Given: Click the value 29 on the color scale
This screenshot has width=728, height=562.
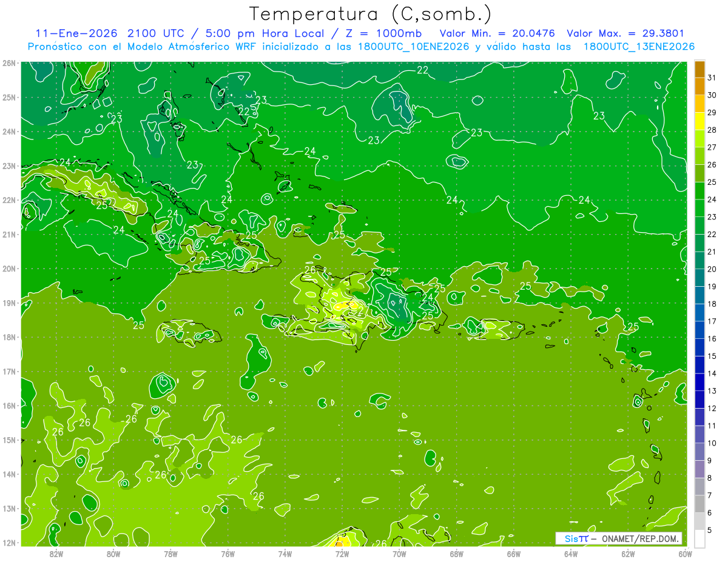Looking at the screenshot, I should click(x=712, y=113).
